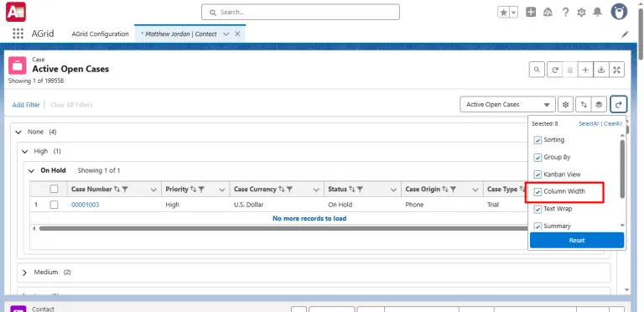Switch to the AGrid Configuration tab
644x312 pixels.
(x=101, y=34)
